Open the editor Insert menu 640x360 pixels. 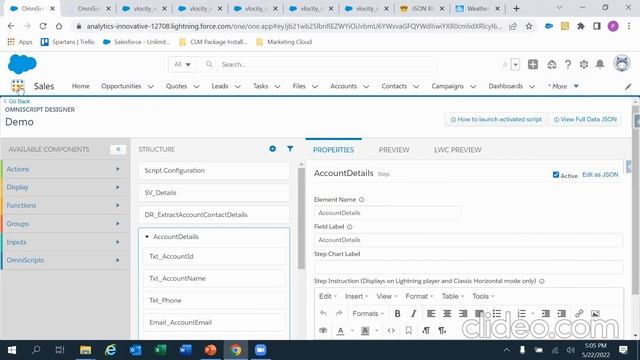coord(356,296)
